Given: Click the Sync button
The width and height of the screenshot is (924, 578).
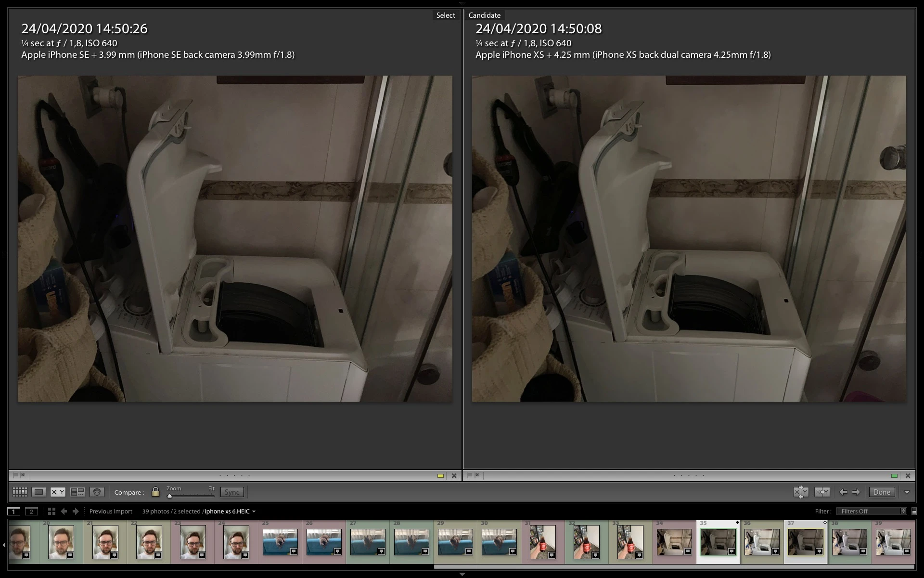Looking at the screenshot, I should coord(232,492).
